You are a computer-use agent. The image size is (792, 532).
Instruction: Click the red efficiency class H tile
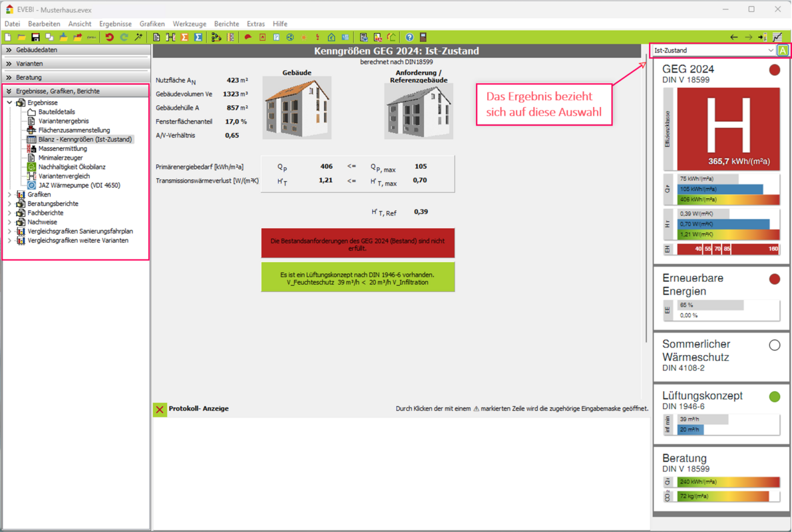pos(728,128)
